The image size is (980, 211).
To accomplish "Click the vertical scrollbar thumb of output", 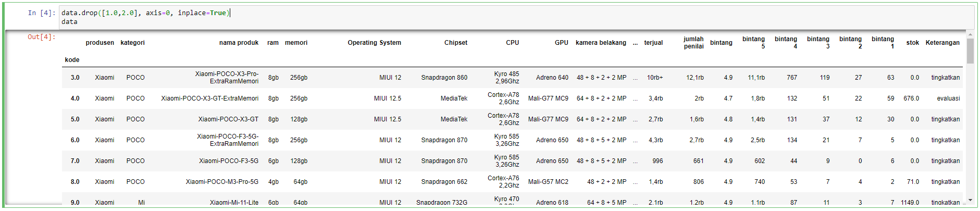I will (970, 51).
